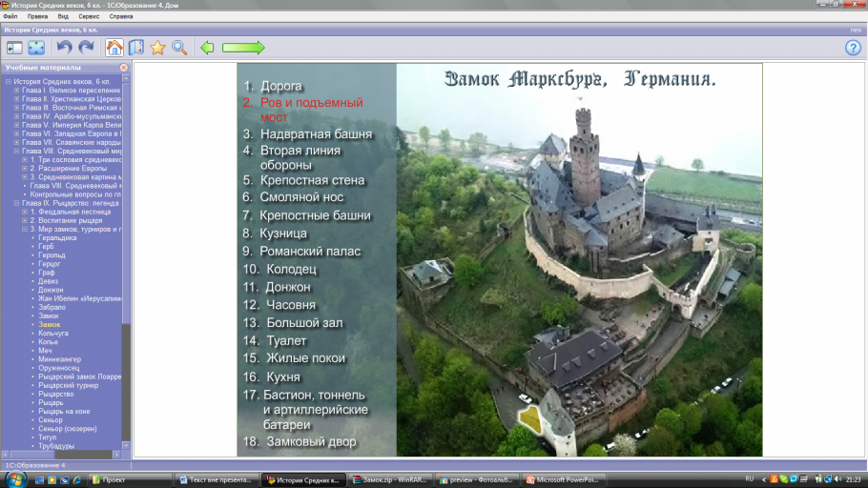Image resolution: width=868 pixels, height=488 pixels.
Task: Close the Учебные материалы panel
Action: pyautogui.click(x=124, y=68)
